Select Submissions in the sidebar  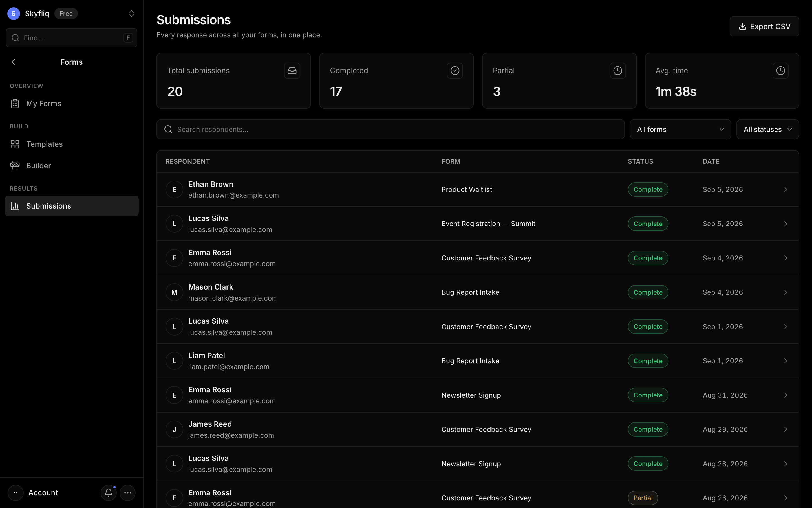[71, 206]
